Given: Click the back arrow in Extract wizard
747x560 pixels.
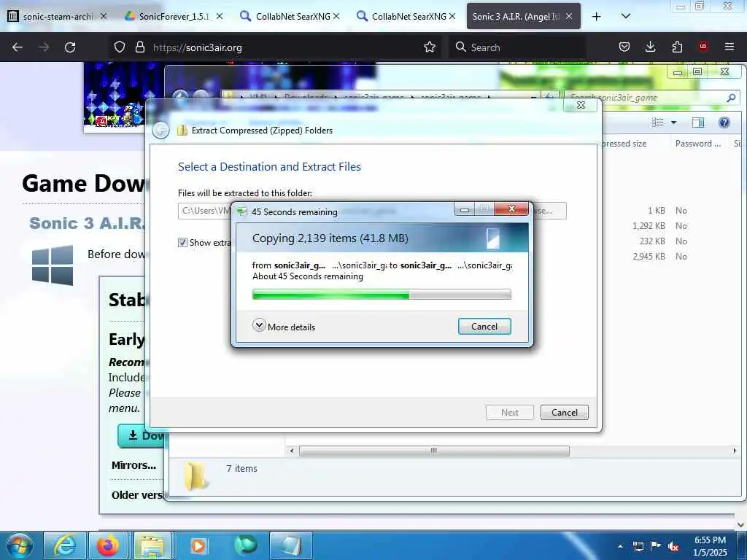Looking at the screenshot, I should tap(161, 130).
